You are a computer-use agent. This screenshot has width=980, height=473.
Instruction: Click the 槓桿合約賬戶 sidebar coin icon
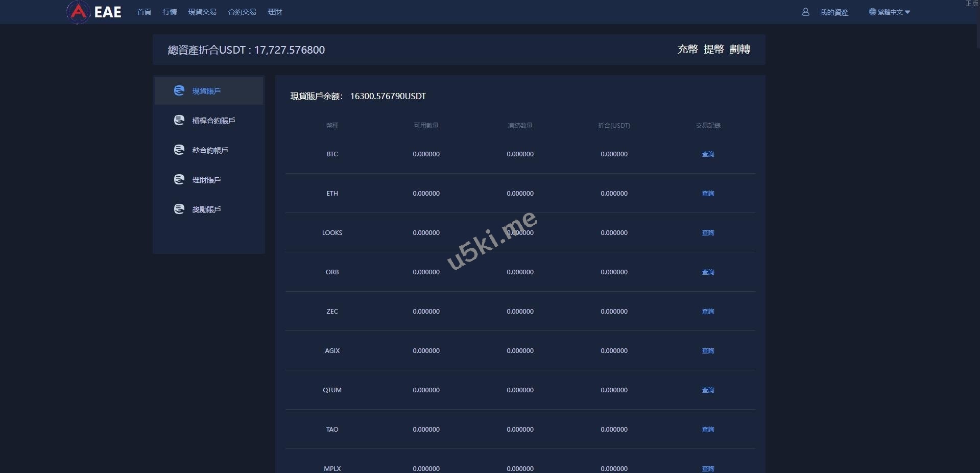click(179, 120)
